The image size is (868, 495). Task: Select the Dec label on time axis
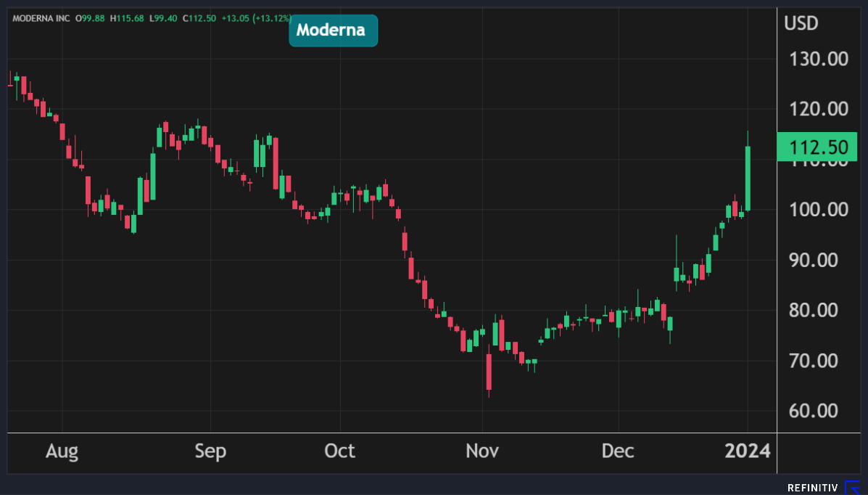click(618, 451)
